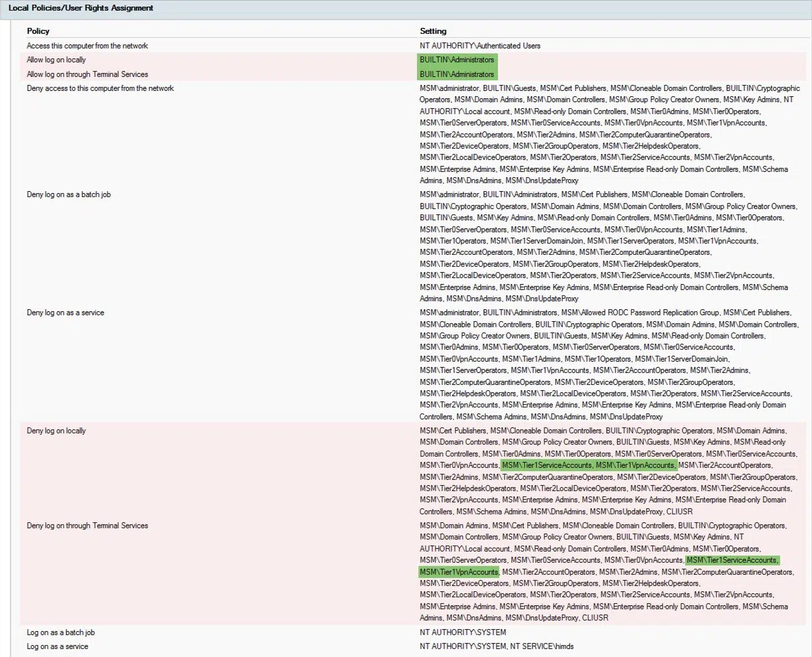Click the setting list for Deny log on as a service
Screen dimensions: 812x657
pyautogui.click(x=609, y=364)
